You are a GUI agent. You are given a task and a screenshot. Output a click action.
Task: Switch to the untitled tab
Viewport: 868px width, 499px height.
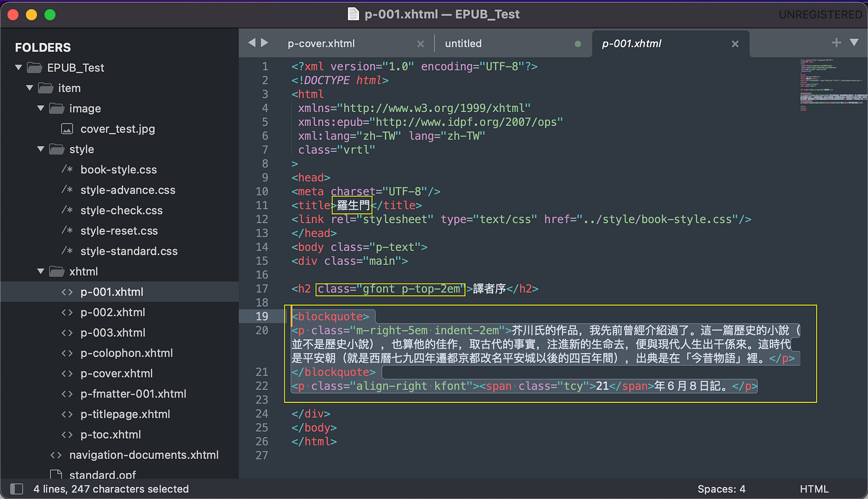(463, 43)
